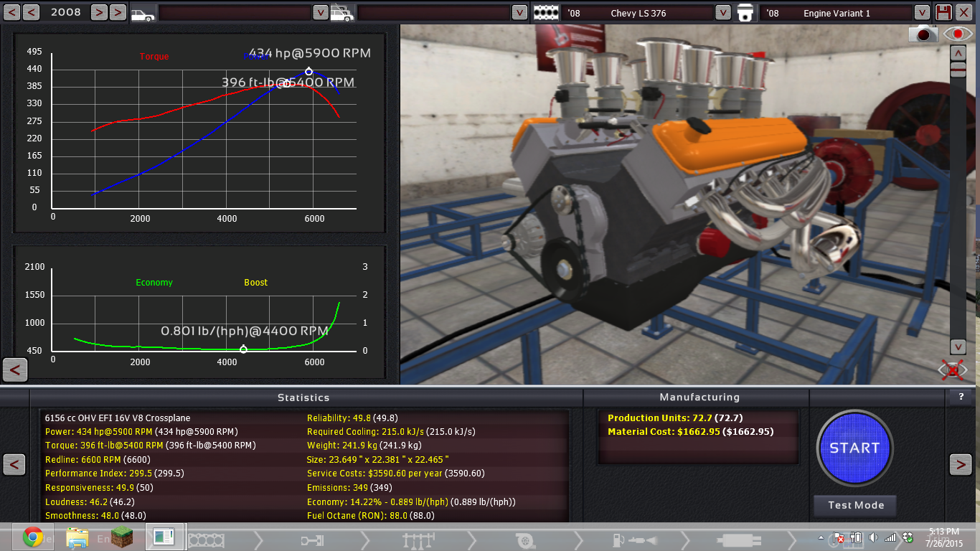
Task: Click the Smoothness 48.0 statistic
Action: coord(95,516)
